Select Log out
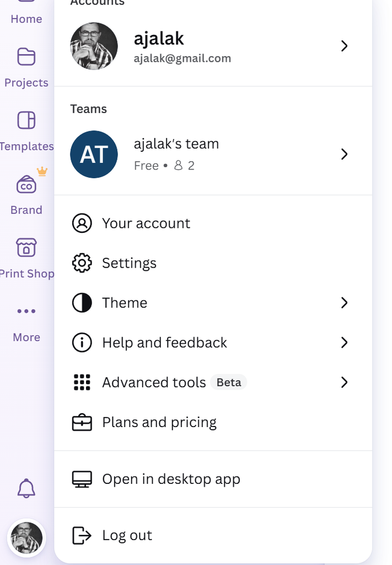The image size is (392, 565). [x=213, y=535]
